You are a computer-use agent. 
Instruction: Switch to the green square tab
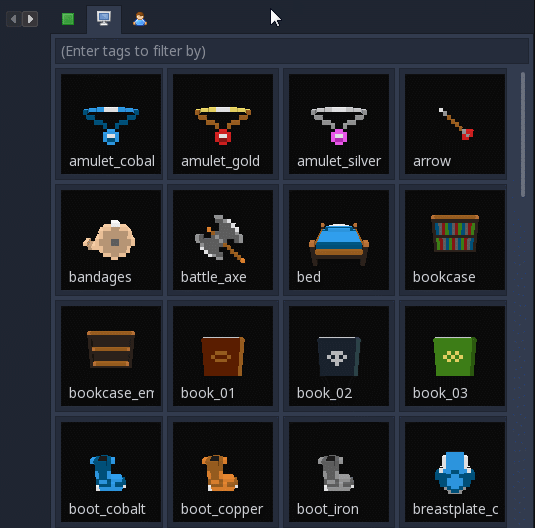coord(68,19)
